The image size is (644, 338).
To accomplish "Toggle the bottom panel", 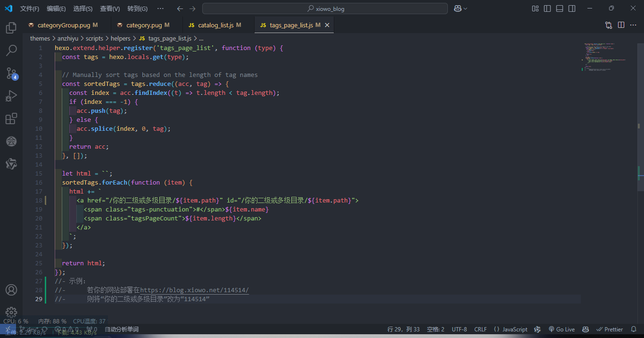I will pyautogui.click(x=560, y=8).
